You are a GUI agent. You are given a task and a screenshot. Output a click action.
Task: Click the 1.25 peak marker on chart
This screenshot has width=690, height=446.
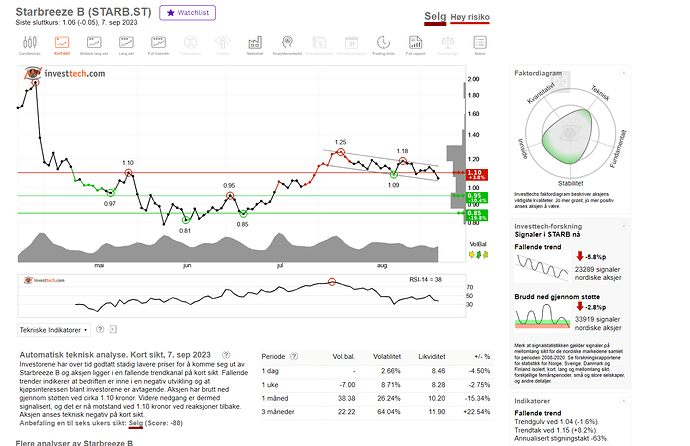(x=341, y=152)
